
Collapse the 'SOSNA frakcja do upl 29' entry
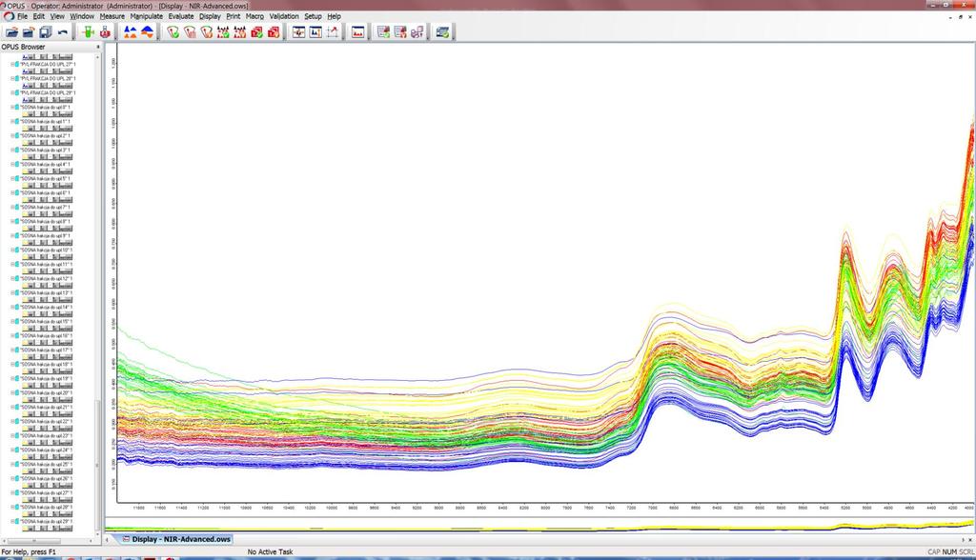(12, 521)
